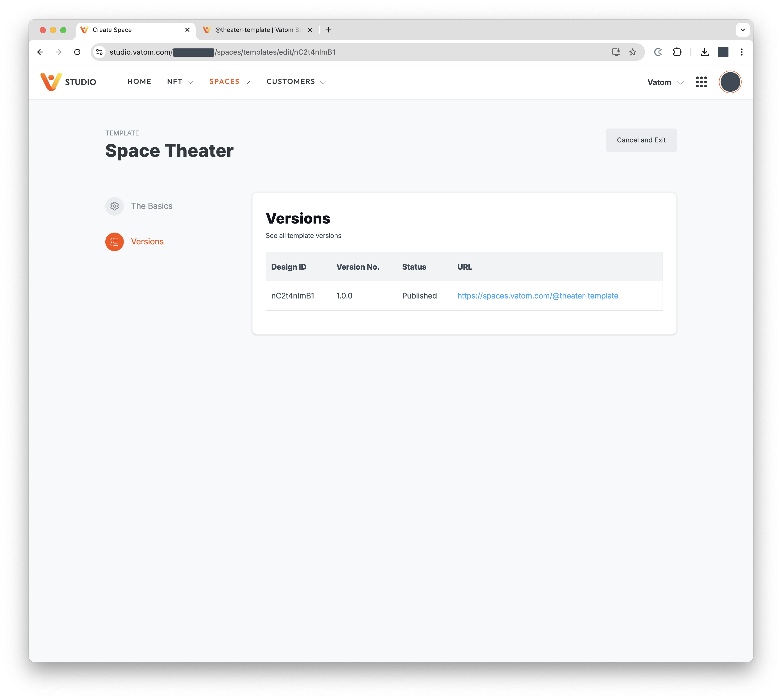
Task: Click the Versions panel heading
Action: coord(298,218)
